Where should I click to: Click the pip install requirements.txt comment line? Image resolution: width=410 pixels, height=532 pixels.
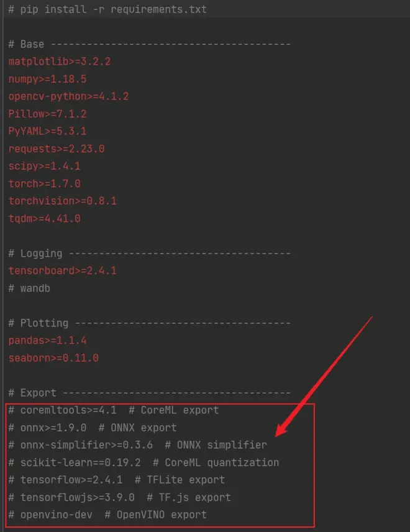(107, 9)
